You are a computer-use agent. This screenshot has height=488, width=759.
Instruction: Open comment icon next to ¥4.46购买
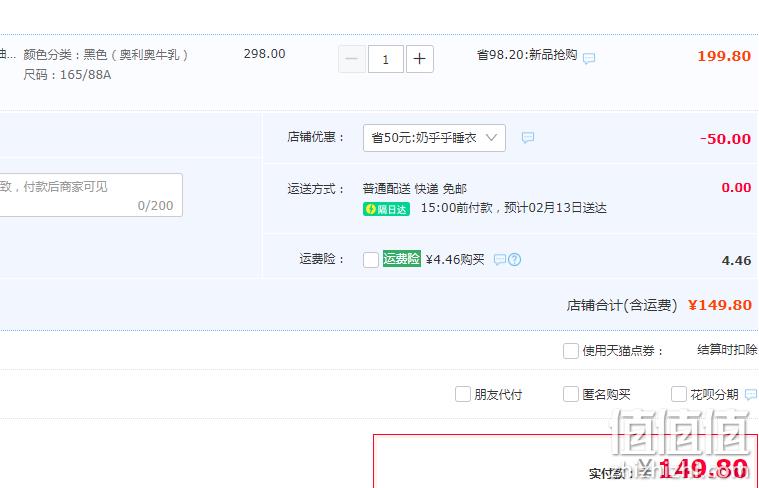coord(500,259)
